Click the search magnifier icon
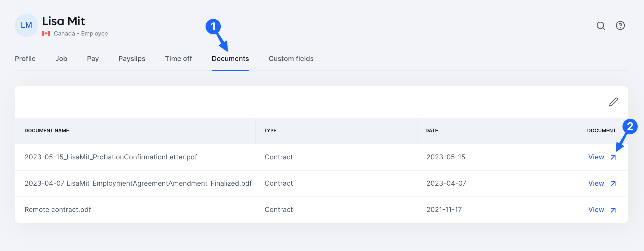The width and height of the screenshot is (644, 251). click(601, 26)
